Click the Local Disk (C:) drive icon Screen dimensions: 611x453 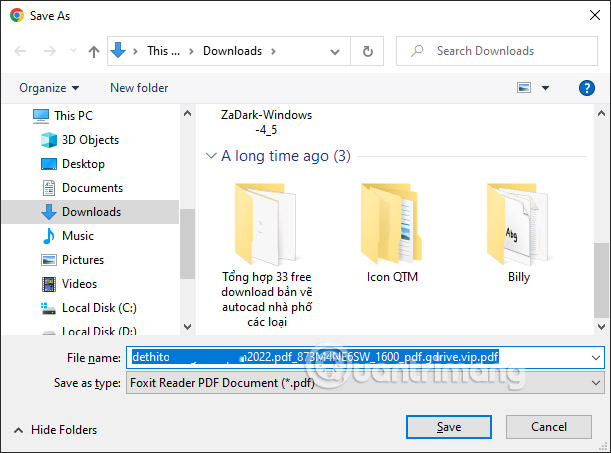(x=48, y=308)
